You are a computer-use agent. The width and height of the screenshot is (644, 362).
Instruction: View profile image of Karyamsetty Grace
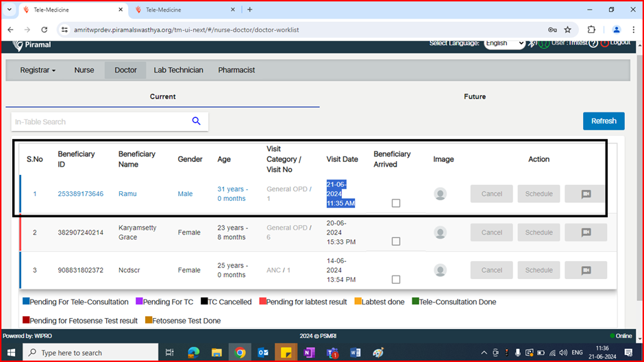click(x=441, y=232)
